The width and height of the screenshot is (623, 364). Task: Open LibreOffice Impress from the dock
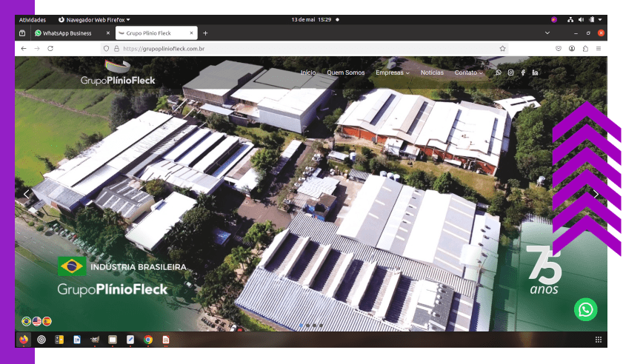pyautogui.click(x=166, y=340)
